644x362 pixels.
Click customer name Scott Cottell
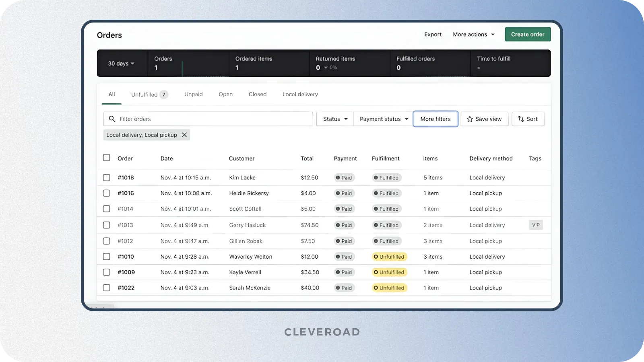coord(245,209)
